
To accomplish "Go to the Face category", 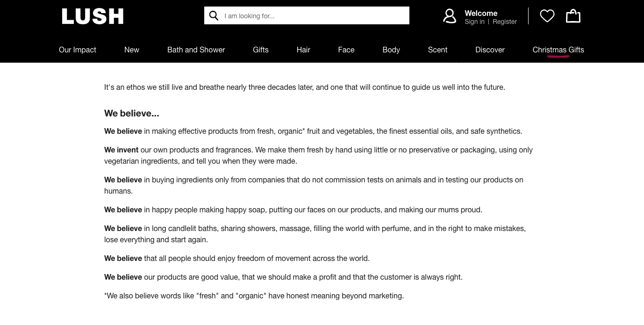I will pos(346,50).
